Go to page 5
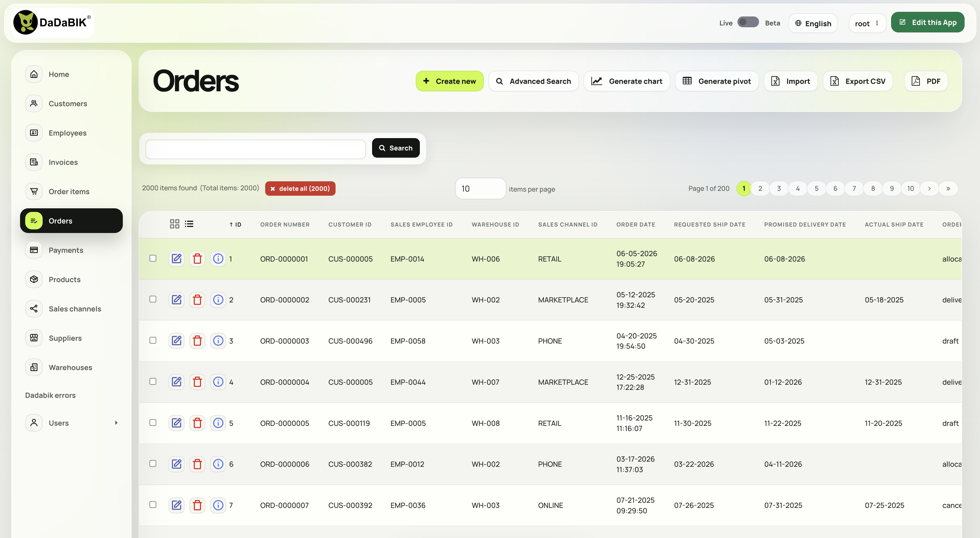Screen dimensions: 980x538 816,189
